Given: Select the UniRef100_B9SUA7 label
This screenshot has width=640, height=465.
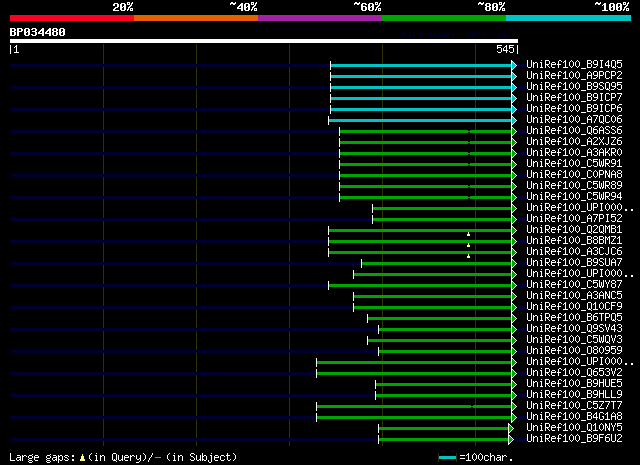Looking at the screenshot, I should [574, 263].
